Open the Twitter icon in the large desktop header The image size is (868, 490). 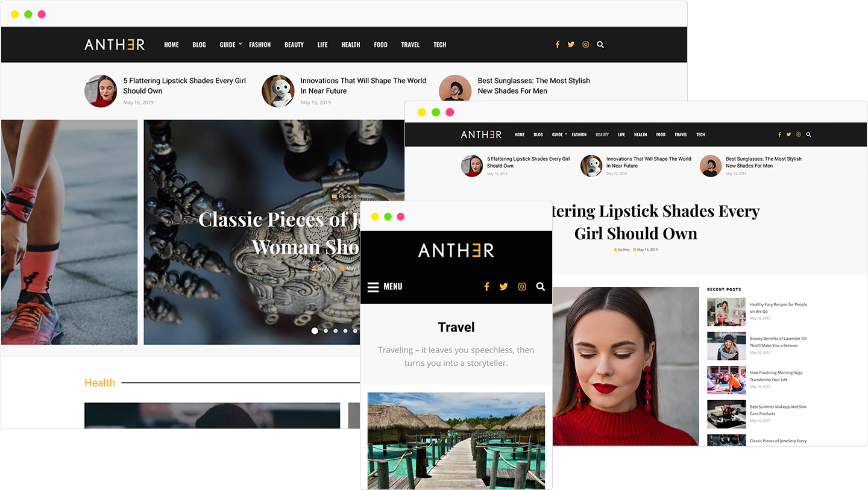[571, 45]
